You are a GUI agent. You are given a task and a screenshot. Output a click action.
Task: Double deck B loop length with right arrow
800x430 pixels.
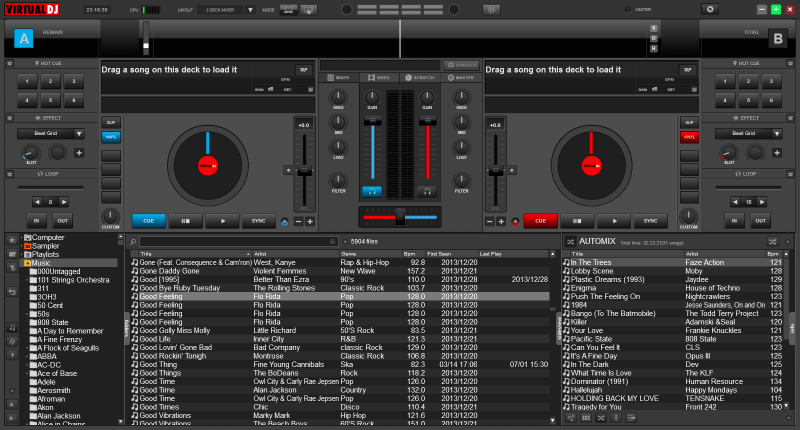point(762,202)
